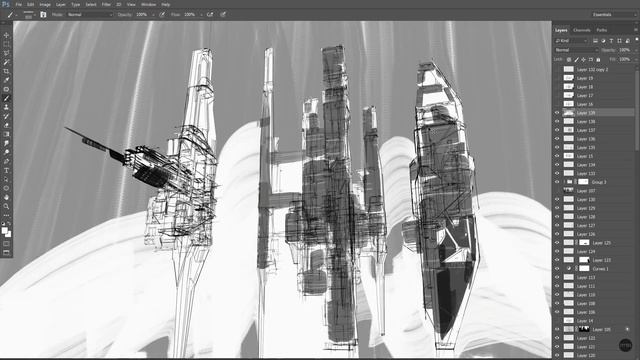640x360 pixels.
Task: Click Layer 123 mask thumbnail
Action: click(x=584, y=260)
